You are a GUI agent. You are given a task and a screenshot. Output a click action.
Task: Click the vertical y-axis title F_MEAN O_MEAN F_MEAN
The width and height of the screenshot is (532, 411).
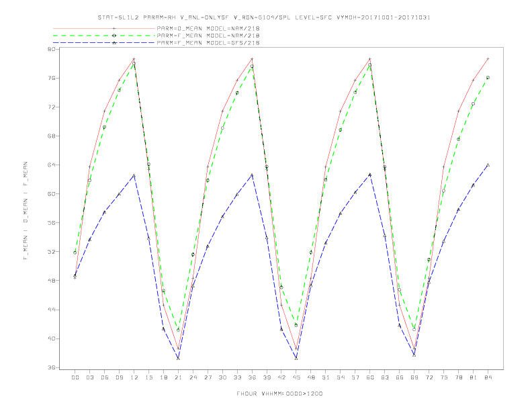click(26, 211)
